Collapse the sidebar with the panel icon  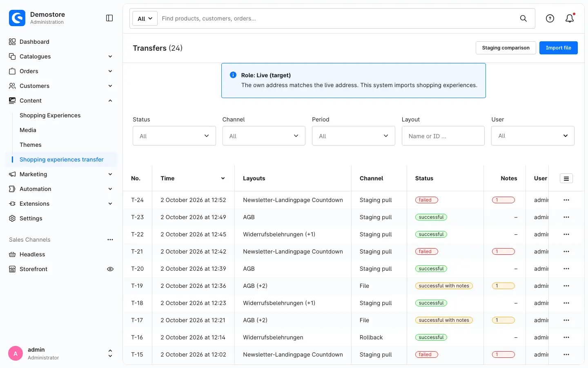point(109,18)
